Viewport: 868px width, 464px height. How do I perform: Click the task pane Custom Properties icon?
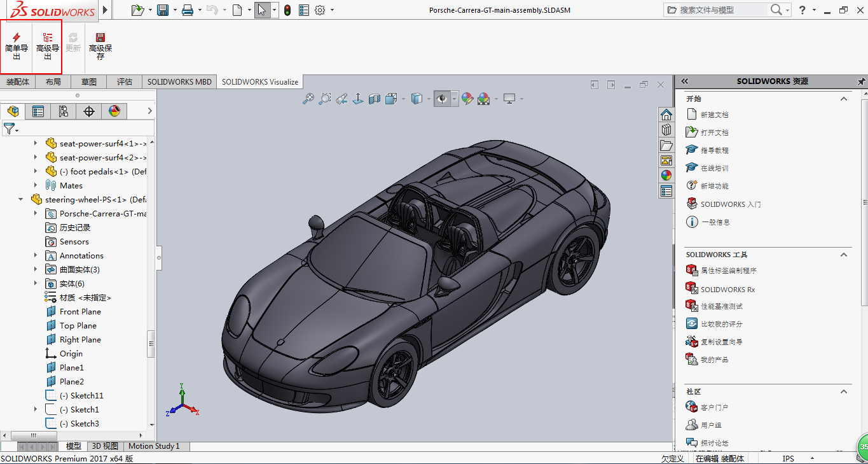click(666, 191)
